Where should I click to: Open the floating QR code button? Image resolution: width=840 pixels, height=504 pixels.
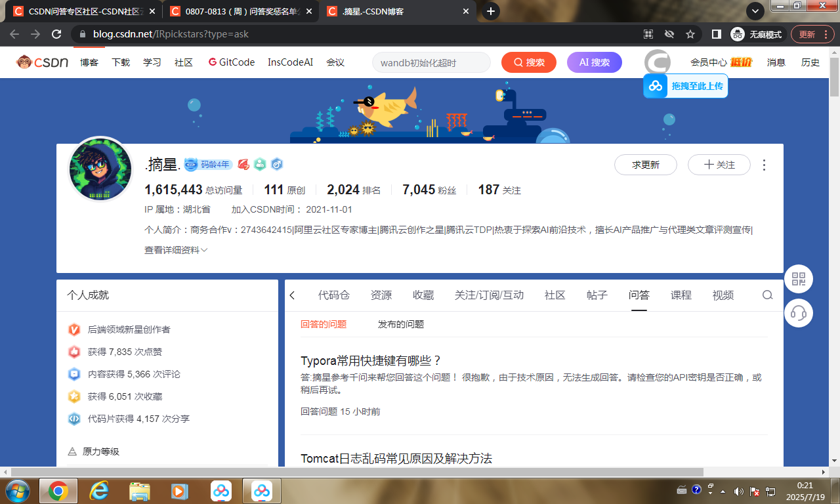coord(799,279)
